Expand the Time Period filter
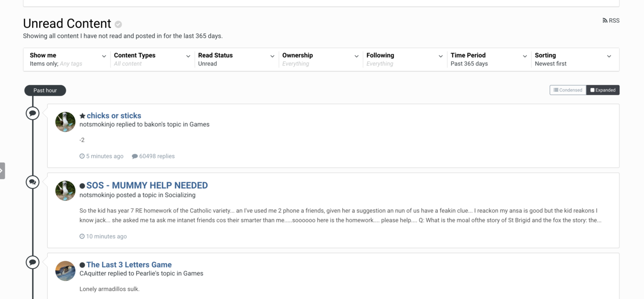The height and width of the screenshot is (299, 644). (x=489, y=59)
